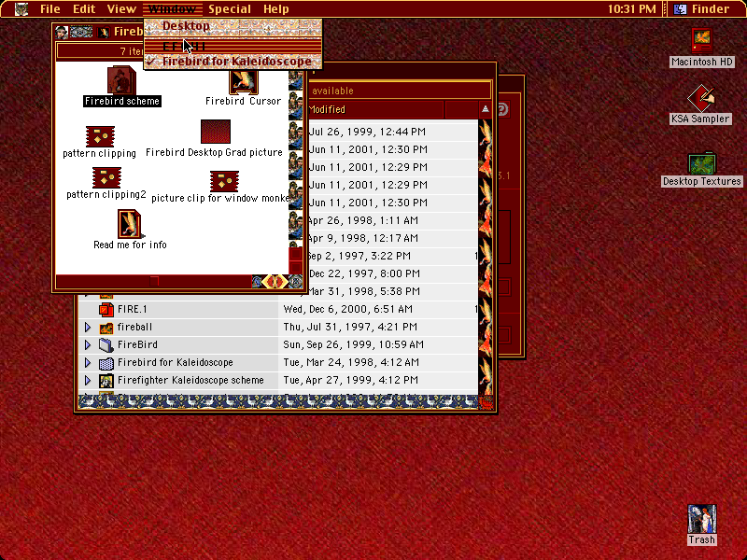
Task: Click the horizontal scrollbar of the list window
Action: (277, 402)
